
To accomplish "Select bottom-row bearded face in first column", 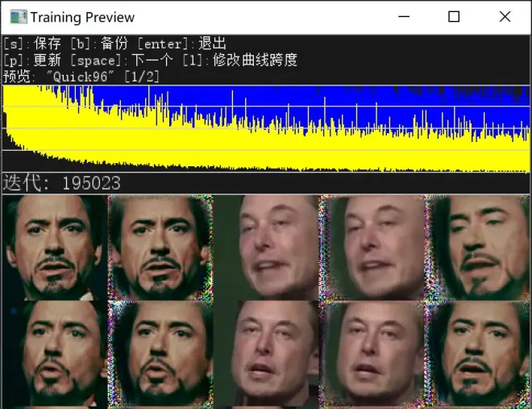I will point(56,353).
